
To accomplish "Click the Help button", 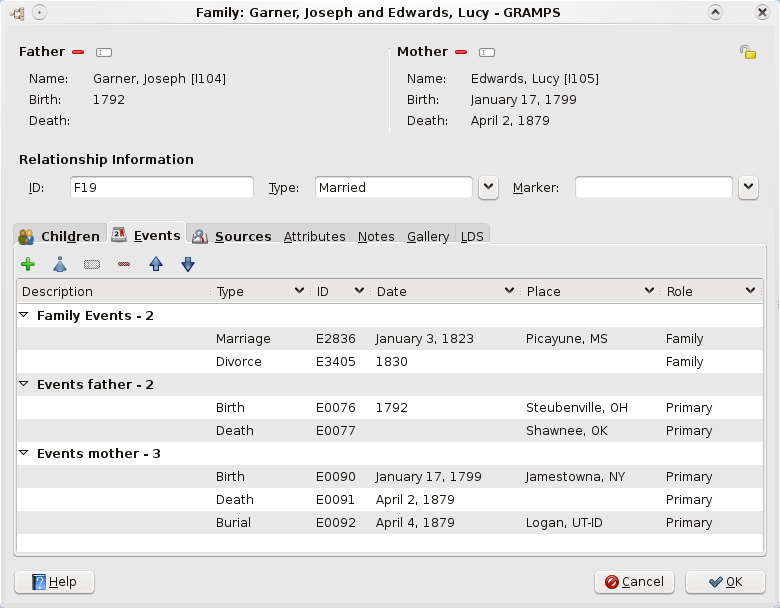I will coord(54,582).
